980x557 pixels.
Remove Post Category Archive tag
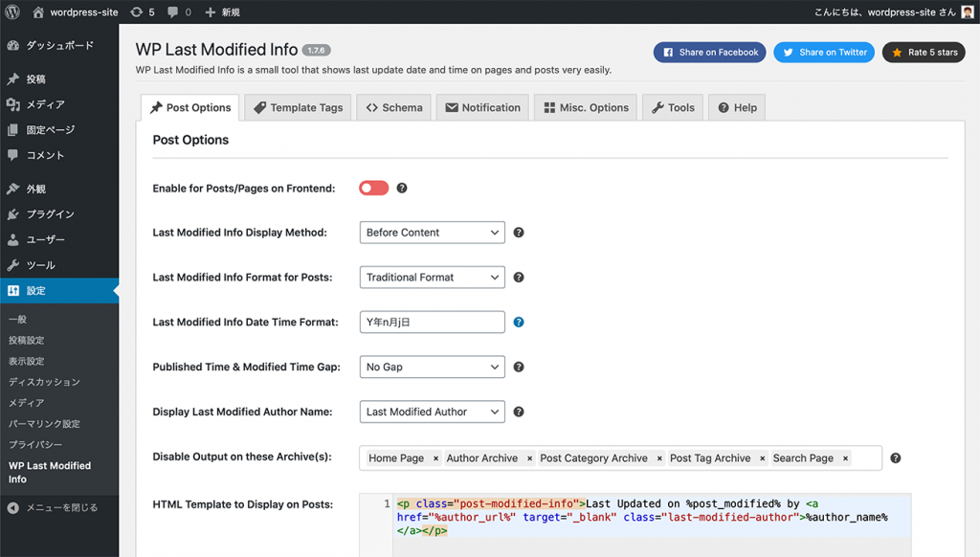click(659, 458)
